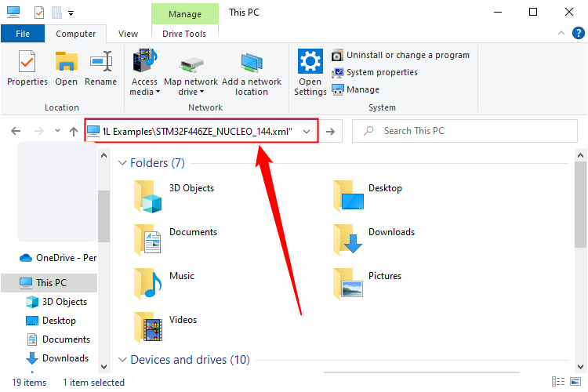This screenshot has height=392, width=588.
Task: Click the help question mark icon
Action: pos(579,34)
